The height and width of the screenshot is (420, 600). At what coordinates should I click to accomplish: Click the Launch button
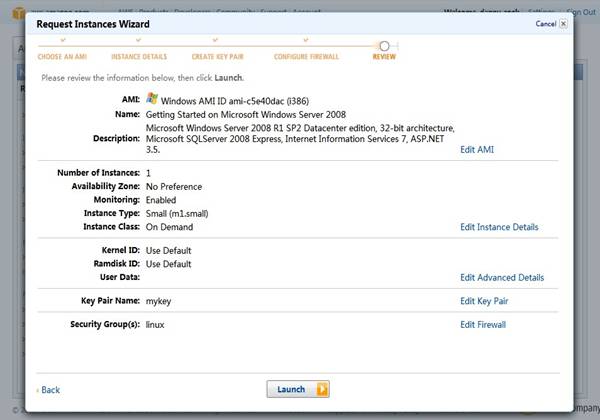tap(297, 389)
